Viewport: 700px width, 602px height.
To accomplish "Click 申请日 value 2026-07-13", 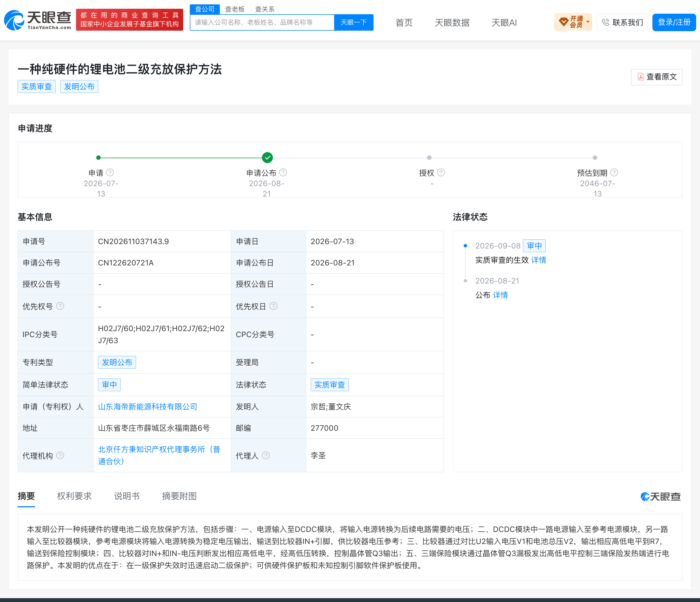I will (332, 241).
